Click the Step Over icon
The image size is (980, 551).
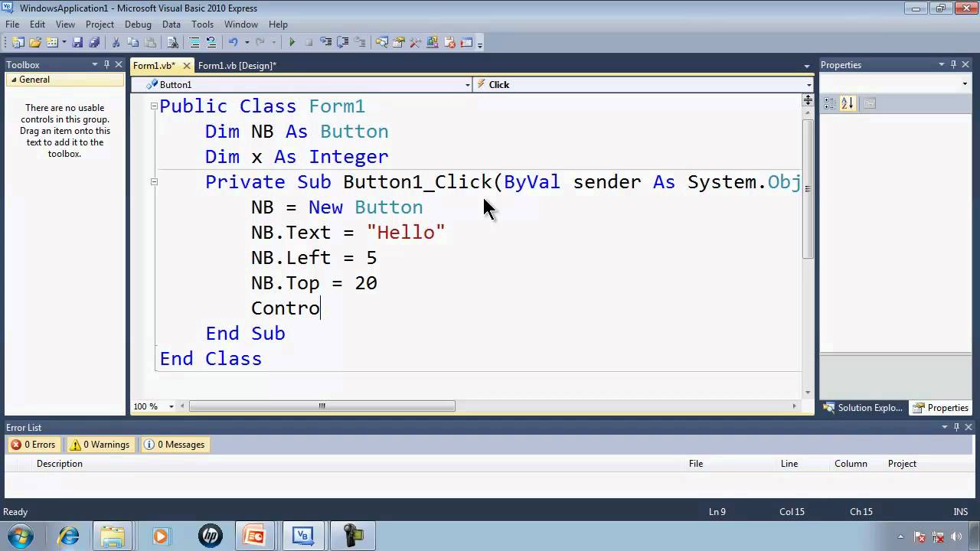(x=343, y=43)
